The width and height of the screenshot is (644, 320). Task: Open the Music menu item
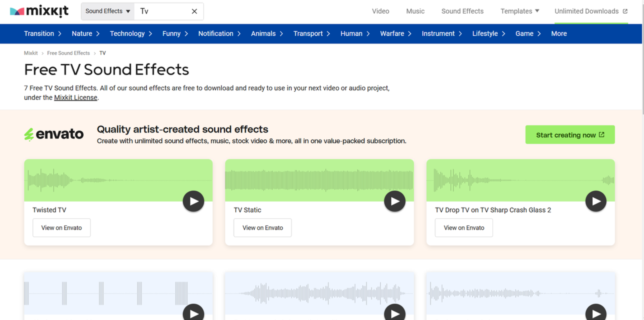click(x=415, y=11)
